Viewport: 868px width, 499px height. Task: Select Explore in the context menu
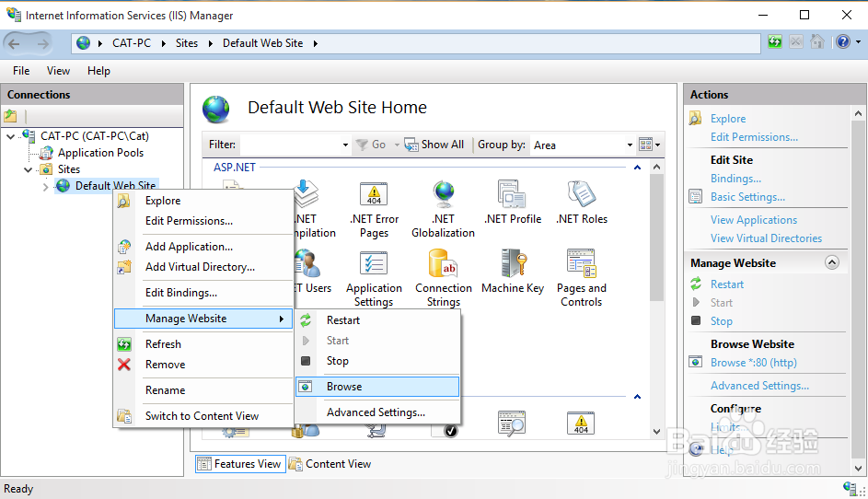pyautogui.click(x=203, y=201)
